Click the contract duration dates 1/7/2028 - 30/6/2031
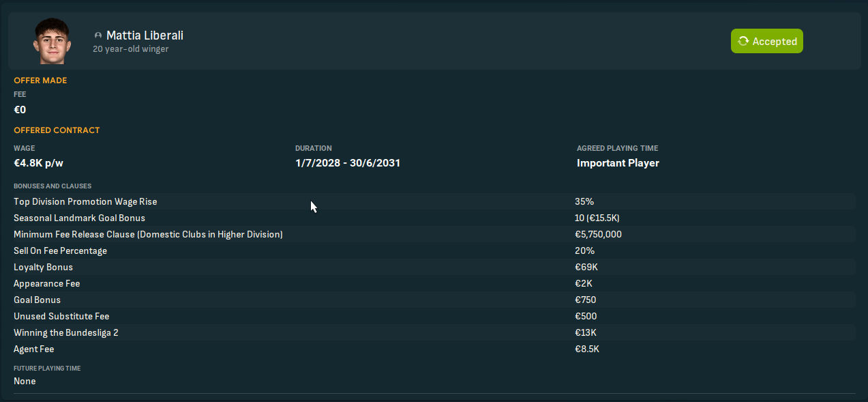This screenshot has height=402, width=868. [x=348, y=163]
